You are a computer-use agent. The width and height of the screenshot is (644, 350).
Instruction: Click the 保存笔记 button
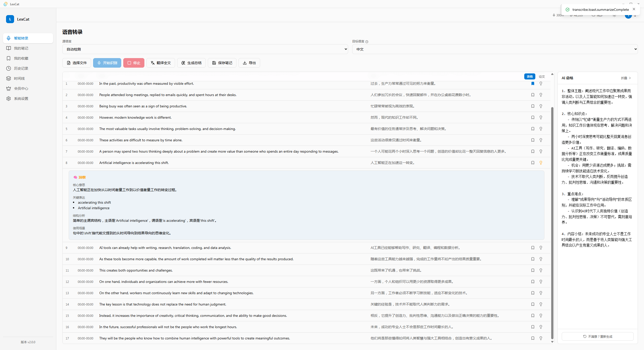[222, 63]
